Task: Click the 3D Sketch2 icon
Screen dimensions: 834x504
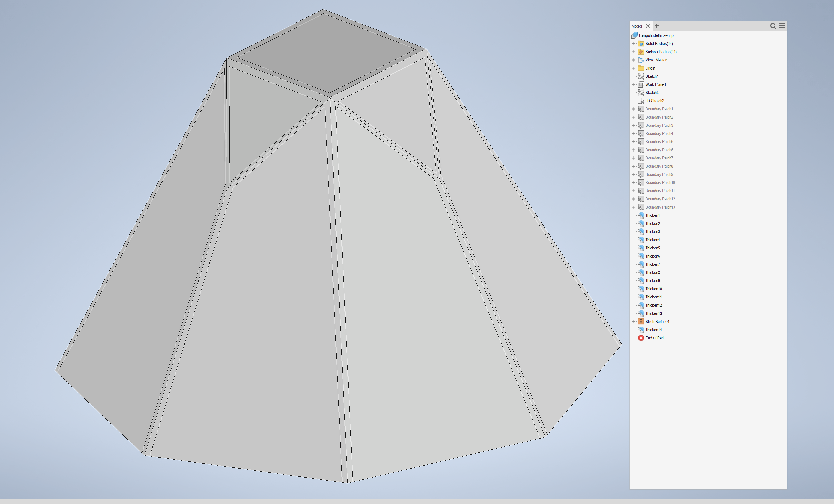Action: (x=642, y=101)
